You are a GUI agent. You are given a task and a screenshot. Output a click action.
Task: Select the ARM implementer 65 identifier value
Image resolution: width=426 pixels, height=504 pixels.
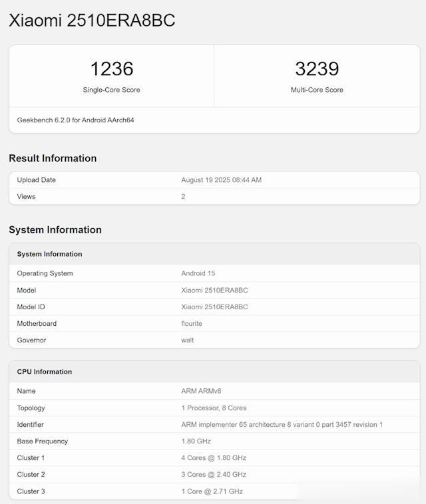pyautogui.click(x=282, y=425)
